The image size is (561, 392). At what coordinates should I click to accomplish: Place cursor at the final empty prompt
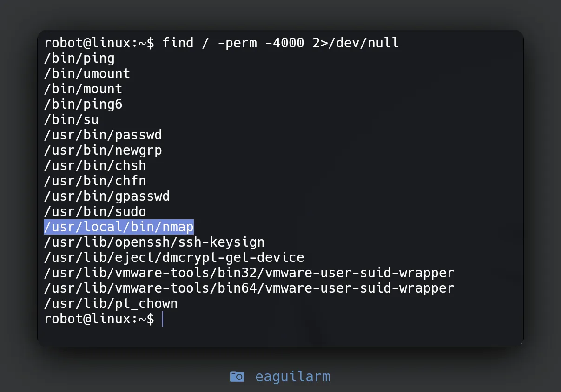(x=163, y=319)
